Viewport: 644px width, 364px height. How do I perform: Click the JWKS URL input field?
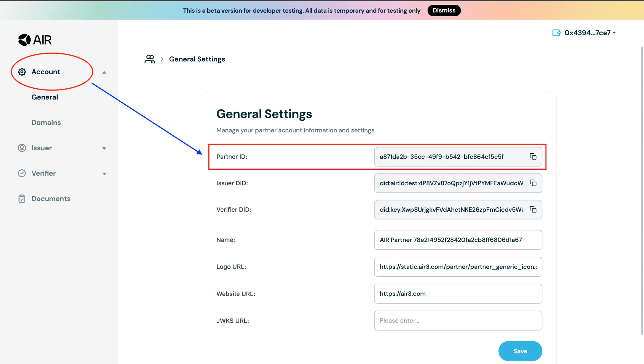[x=458, y=320]
